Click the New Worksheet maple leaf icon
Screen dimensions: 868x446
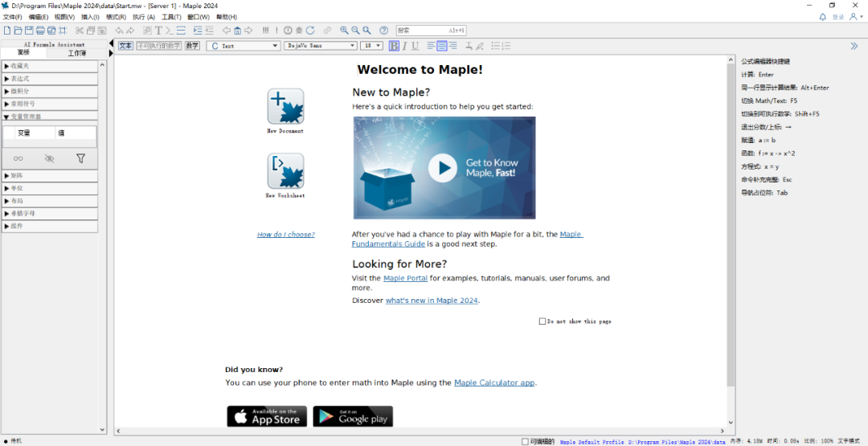point(285,171)
